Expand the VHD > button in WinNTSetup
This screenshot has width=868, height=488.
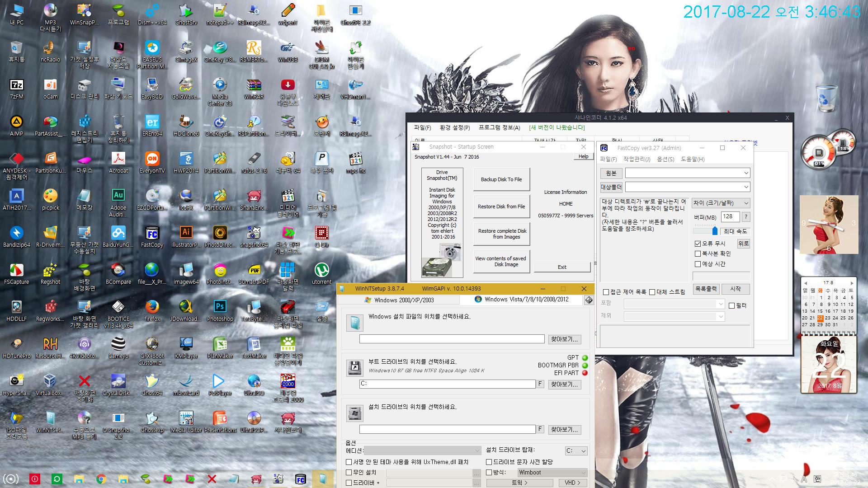click(x=573, y=483)
